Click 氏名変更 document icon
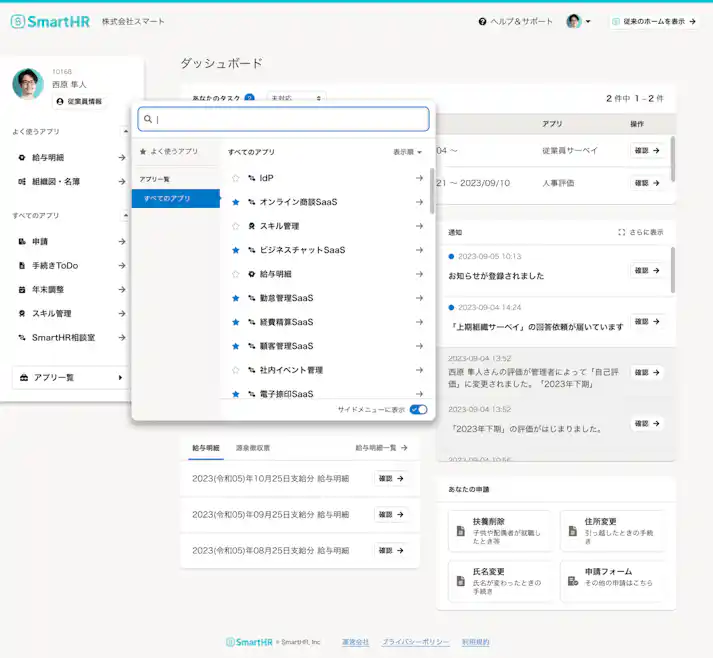This screenshot has width=713, height=658. pos(461,581)
